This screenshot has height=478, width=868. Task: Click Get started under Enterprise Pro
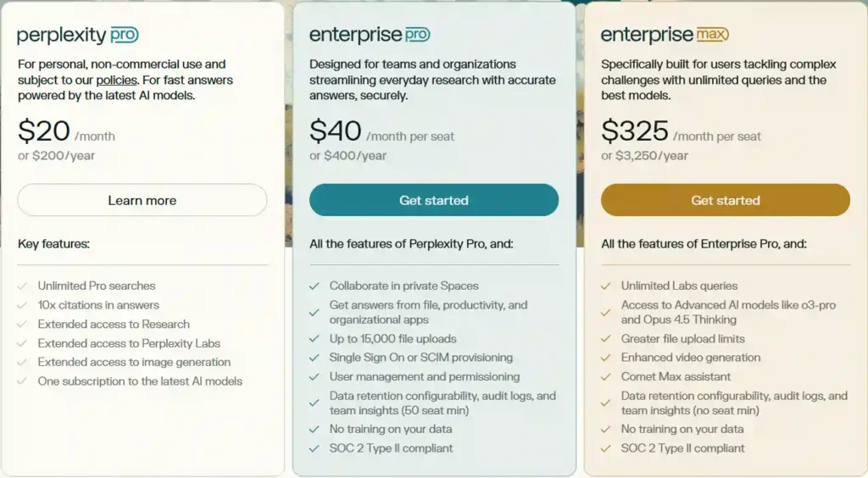tap(434, 201)
